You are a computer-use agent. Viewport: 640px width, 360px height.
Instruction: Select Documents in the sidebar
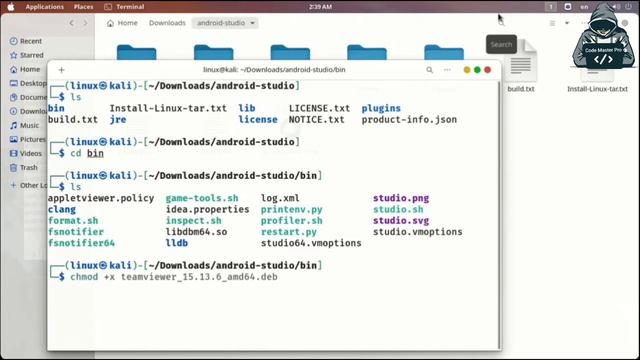pos(28,98)
